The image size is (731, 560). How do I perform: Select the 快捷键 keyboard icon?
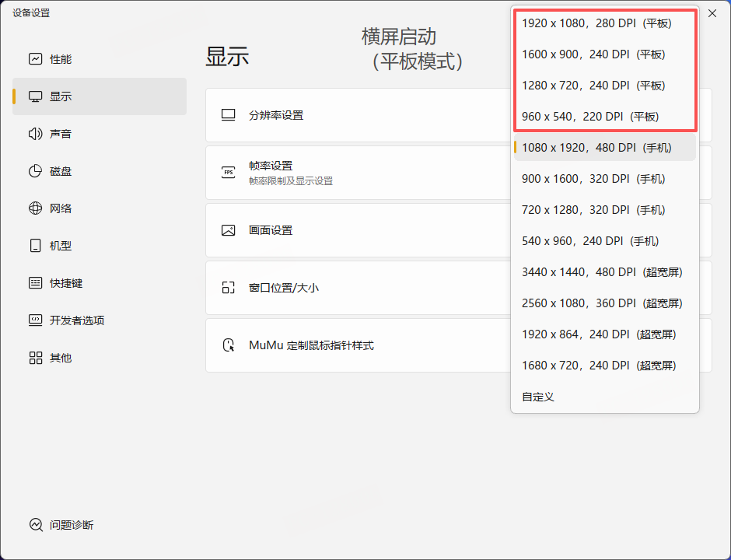point(36,283)
